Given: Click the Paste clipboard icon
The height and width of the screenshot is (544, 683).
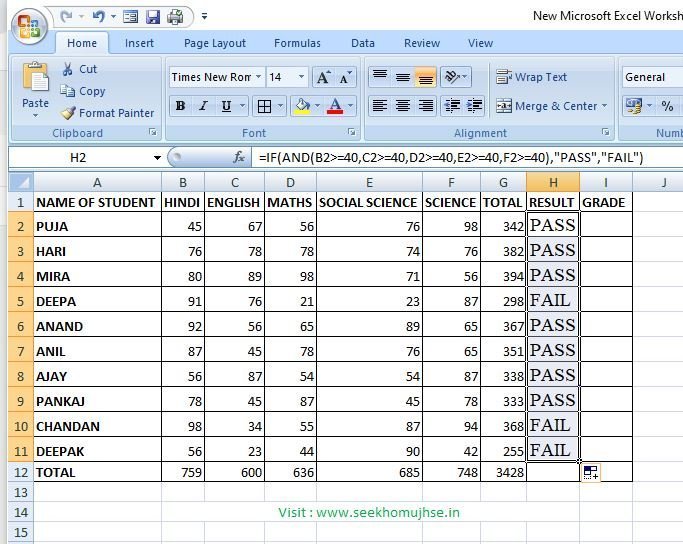Looking at the screenshot, I should point(36,84).
